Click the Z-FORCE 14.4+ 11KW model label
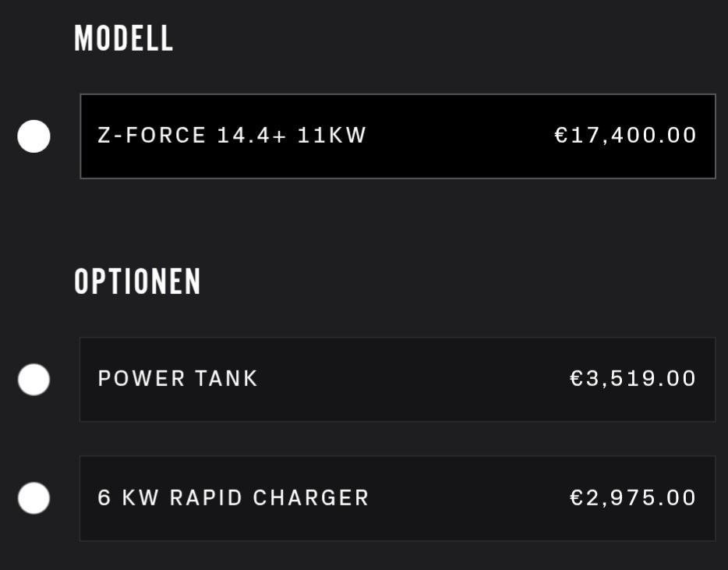The height and width of the screenshot is (570, 728). point(231,136)
